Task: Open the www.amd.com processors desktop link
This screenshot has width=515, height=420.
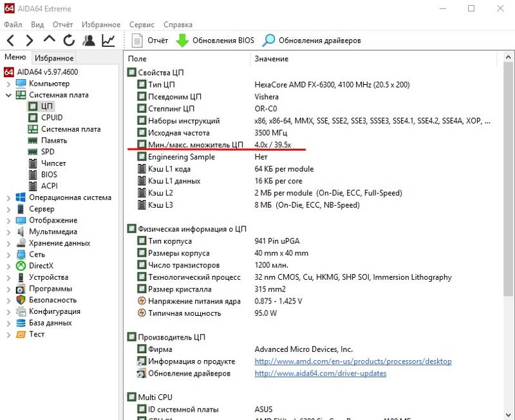Action: tap(353, 361)
